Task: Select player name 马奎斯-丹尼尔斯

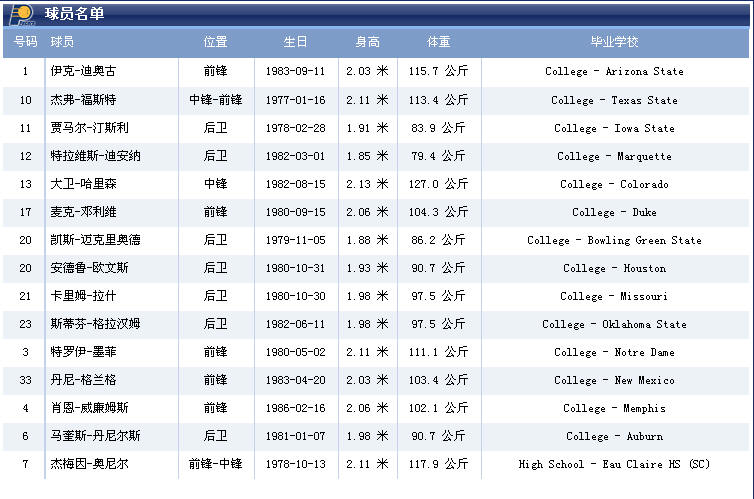Action: [95, 436]
